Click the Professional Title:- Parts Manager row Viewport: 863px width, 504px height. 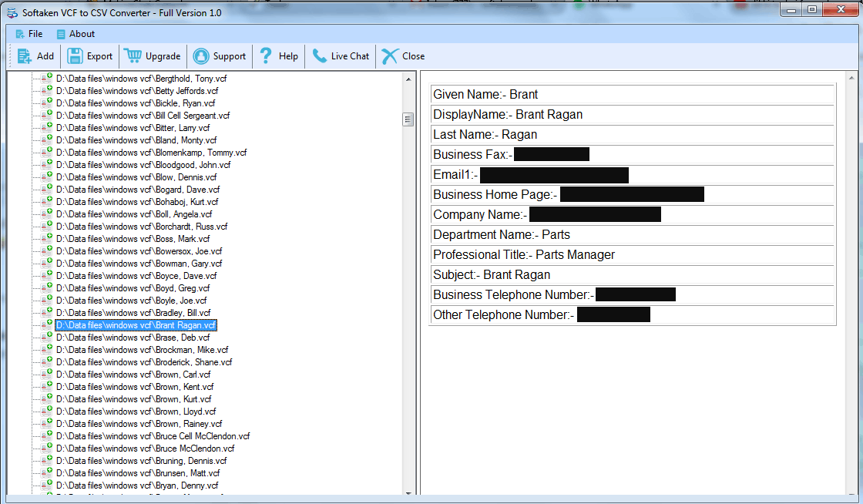pos(632,255)
